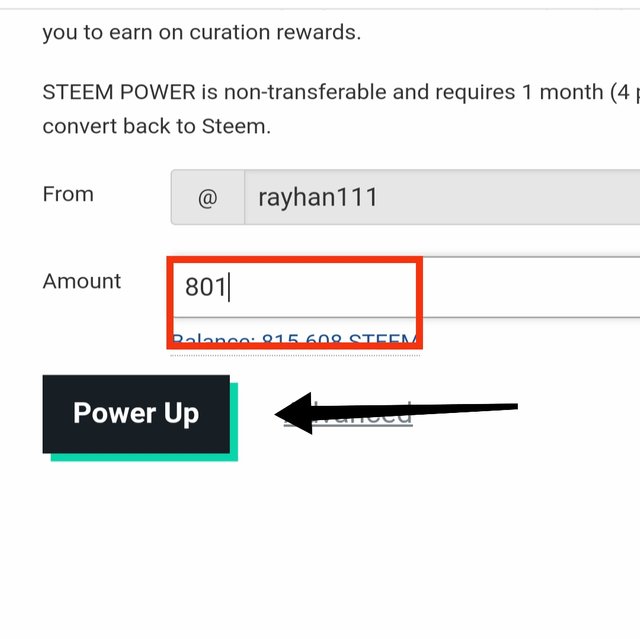Image resolution: width=640 pixels, height=639 pixels.
Task: Click the @ prefix beside the username
Action: click(x=207, y=198)
